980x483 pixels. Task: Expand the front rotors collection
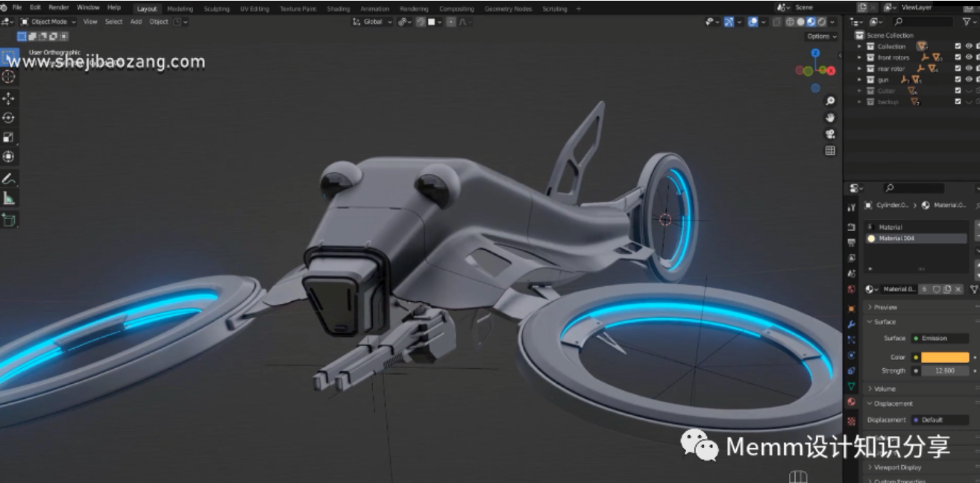[x=859, y=57]
